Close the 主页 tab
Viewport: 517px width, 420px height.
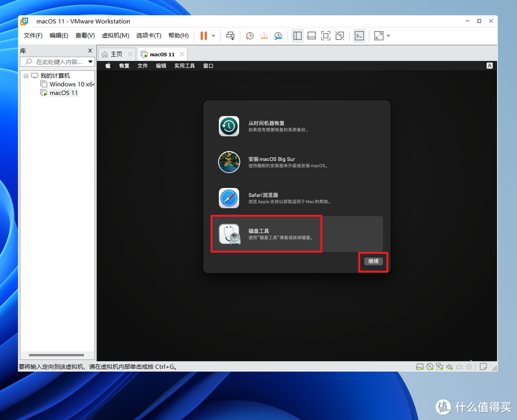(130, 54)
